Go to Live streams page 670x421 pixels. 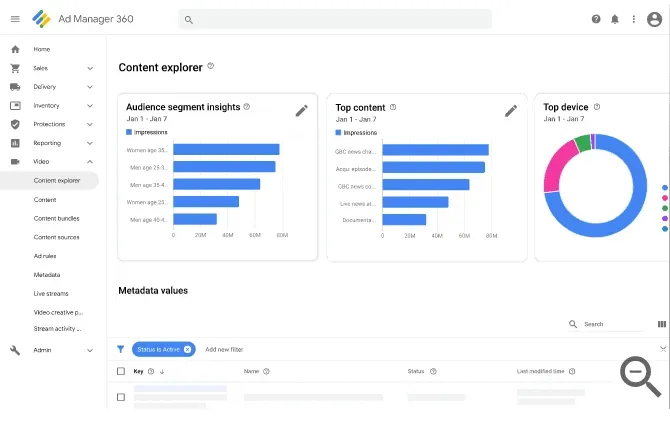click(51, 294)
